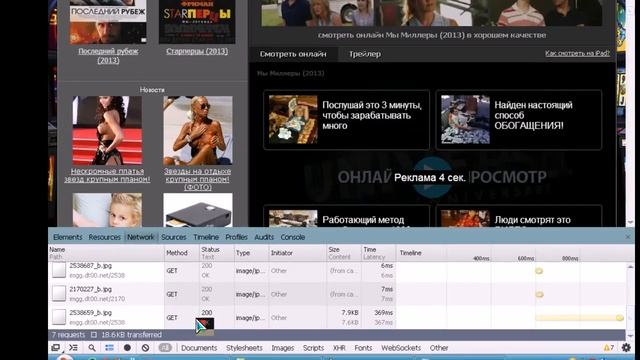Sort by the Type column header
This screenshot has height=360, width=640.
[251, 253]
